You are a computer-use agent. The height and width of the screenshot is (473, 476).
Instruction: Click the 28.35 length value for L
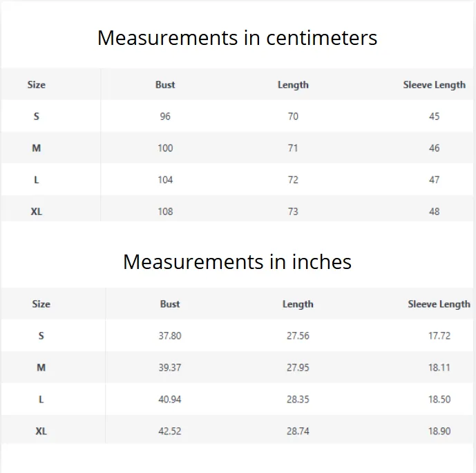298,399
